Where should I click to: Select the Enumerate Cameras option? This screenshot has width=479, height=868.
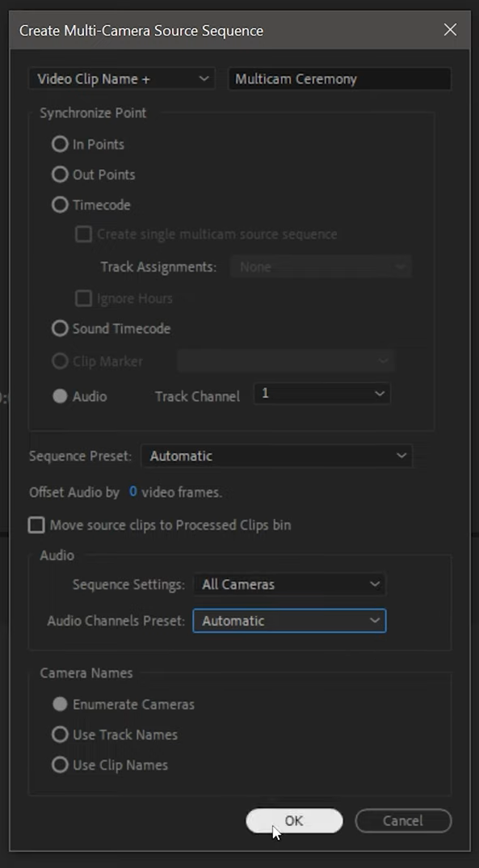(60, 704)
